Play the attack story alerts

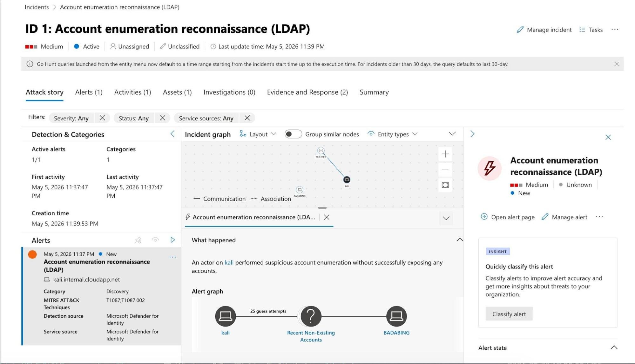tap(172, 240)
